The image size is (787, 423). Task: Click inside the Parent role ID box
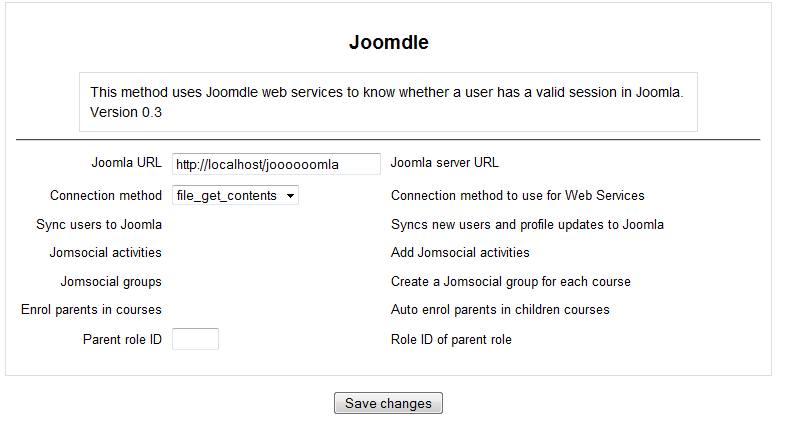[195, 339]
